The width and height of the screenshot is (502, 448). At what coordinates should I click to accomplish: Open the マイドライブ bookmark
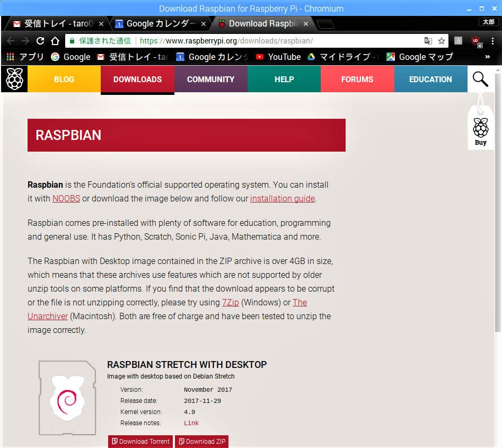point(344,57)
